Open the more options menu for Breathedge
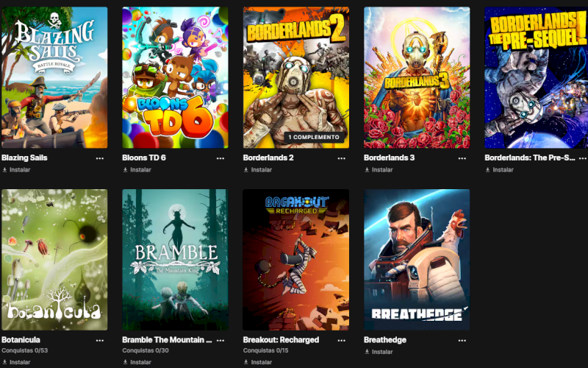Viewport: 588px width, 368px height. pos(462,341)
